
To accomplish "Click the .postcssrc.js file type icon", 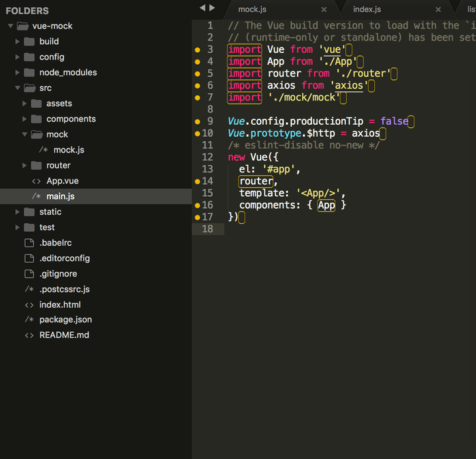I will pos(29,289).
